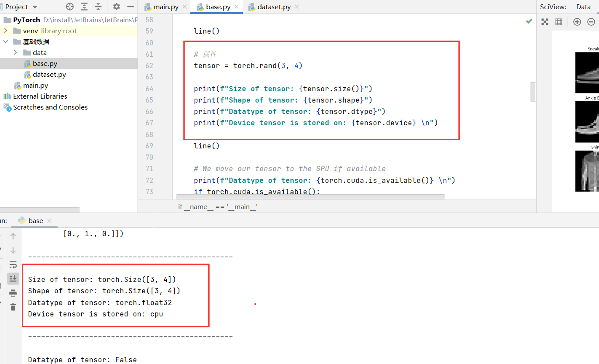Open Project view settings gear

(116, 7)
